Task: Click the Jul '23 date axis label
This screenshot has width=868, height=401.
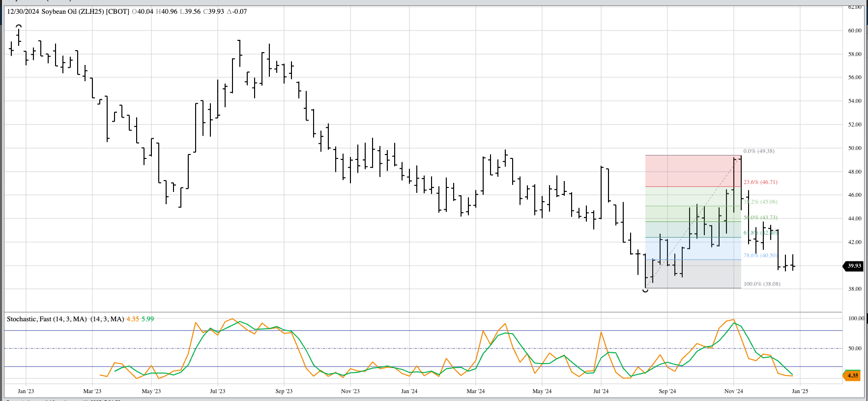Action: [x=217, y=391]
